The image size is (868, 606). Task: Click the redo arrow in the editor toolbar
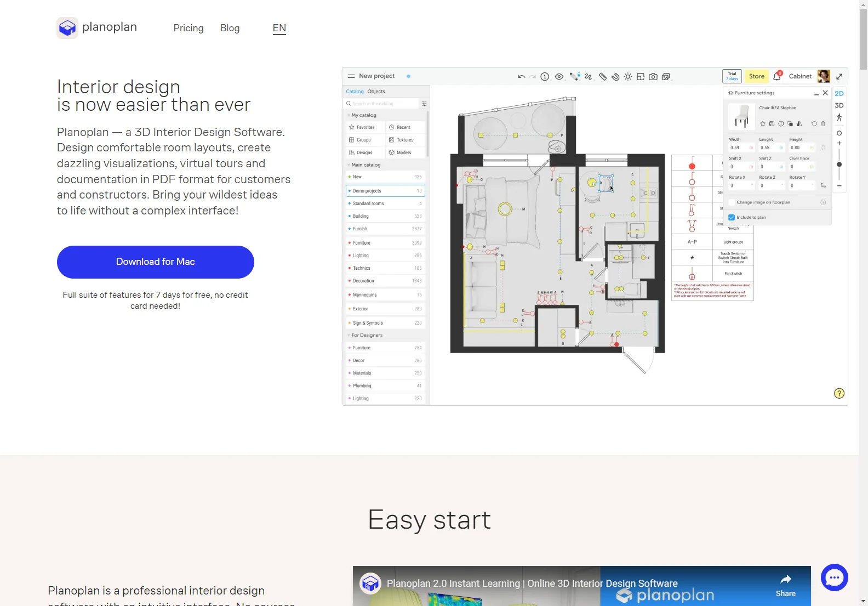532,77
